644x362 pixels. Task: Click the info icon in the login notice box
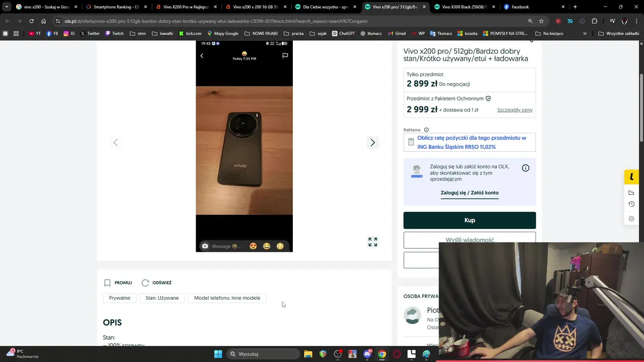[x=525, y=168]
